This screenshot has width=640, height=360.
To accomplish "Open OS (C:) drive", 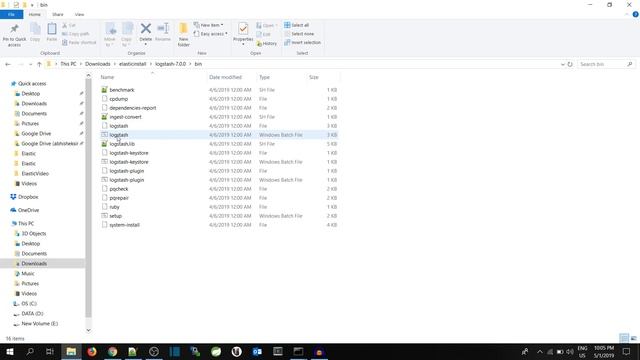I will click(x=29, y=304).
